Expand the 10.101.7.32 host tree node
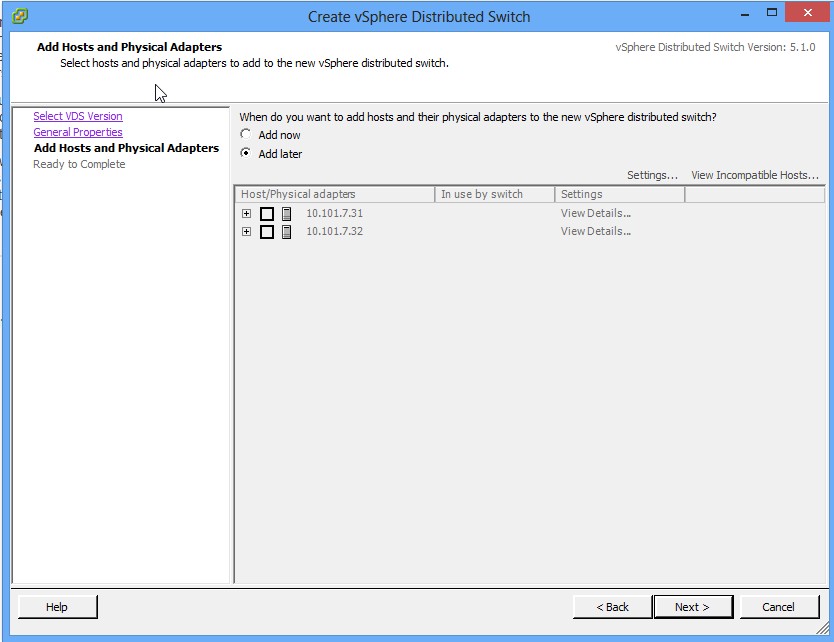This screenshot has height=642, width=834. (x=247, y=232)
